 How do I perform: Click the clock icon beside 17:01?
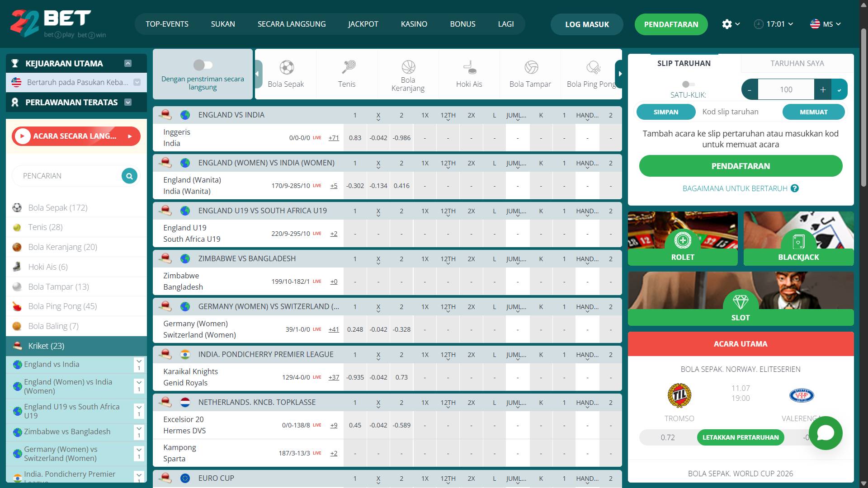click(x=759, y=24)
